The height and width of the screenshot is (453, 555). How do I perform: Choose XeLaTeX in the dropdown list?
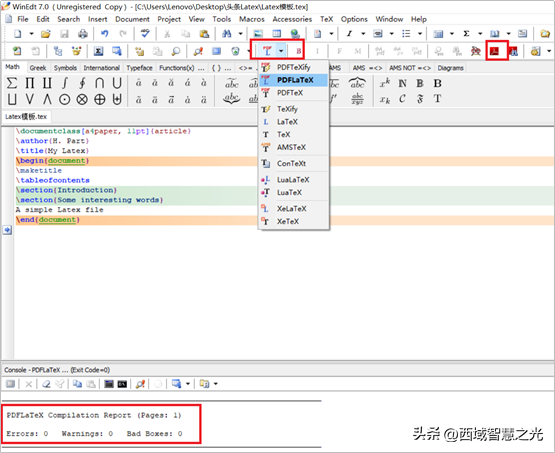tap(294, 209)
